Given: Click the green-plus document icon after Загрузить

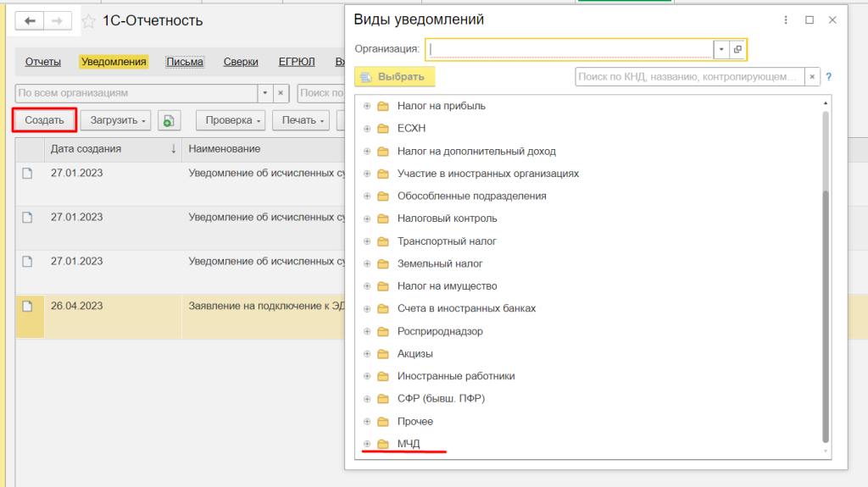Looking at the screenshot, I should tap(169, 120).
